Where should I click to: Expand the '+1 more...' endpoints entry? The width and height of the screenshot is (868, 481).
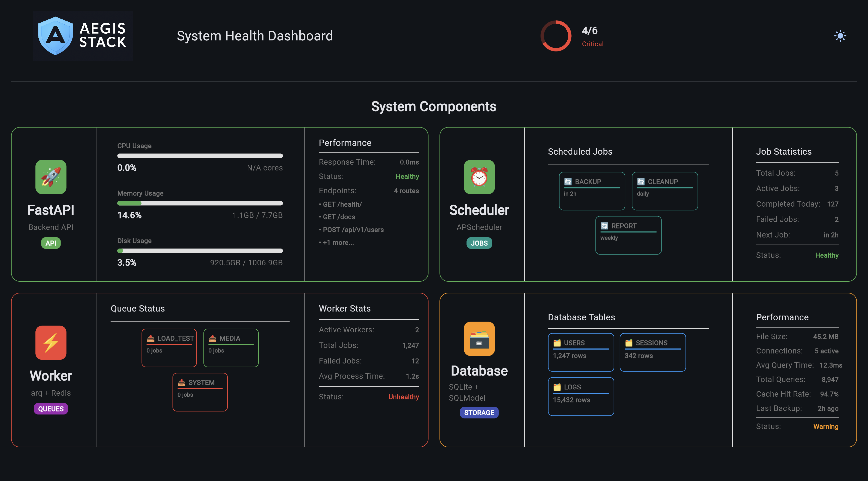338,243
